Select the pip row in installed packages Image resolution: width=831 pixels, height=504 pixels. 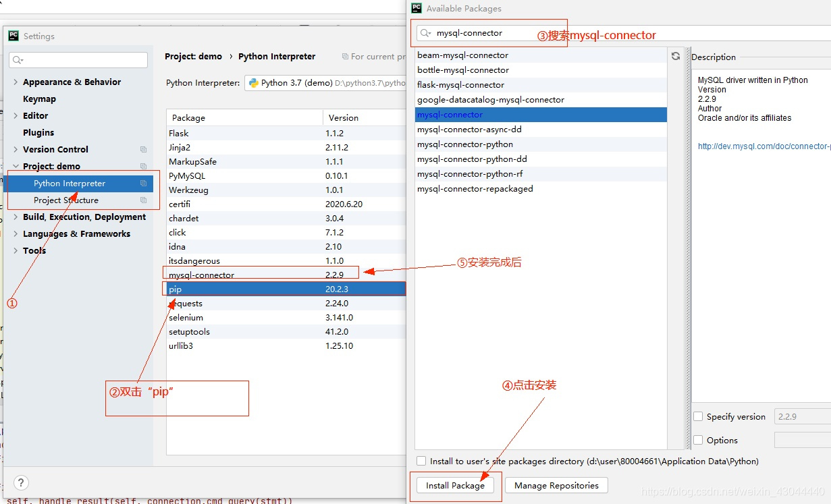(x=286, y=289)
